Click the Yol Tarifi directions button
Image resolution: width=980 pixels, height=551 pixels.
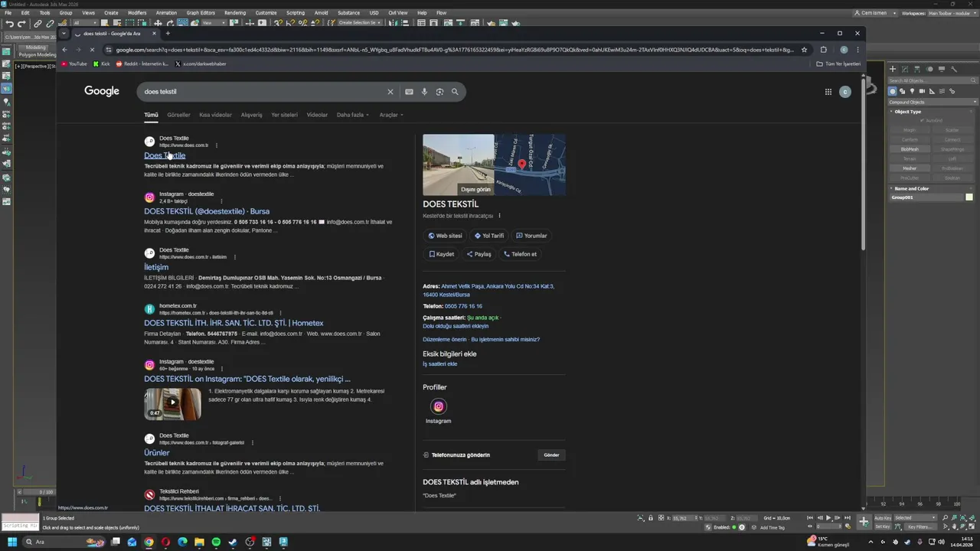(x=488, y=236)
